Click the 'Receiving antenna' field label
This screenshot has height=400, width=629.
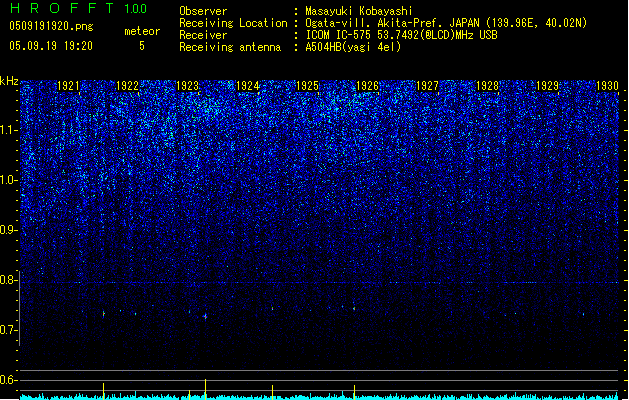point(230,47)
